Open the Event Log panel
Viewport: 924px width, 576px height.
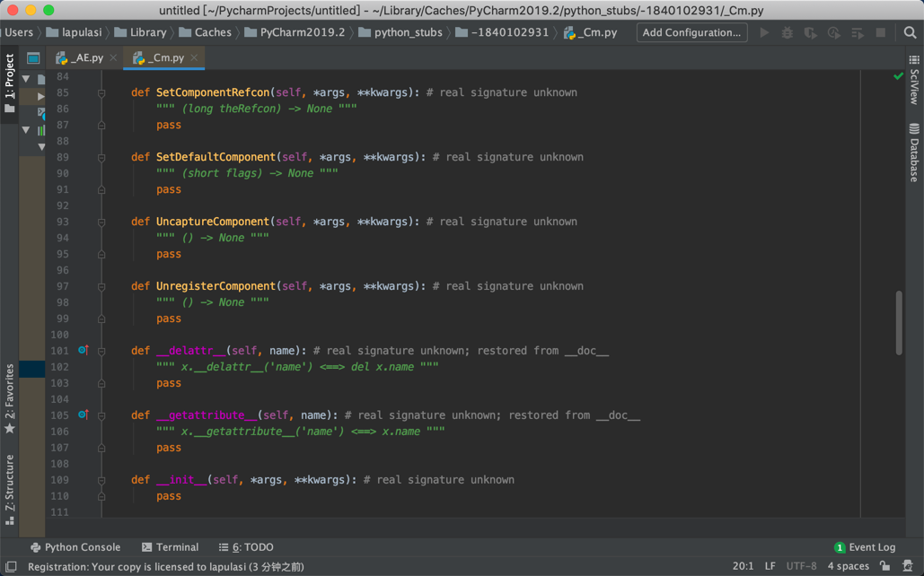(x=865, y=546)
